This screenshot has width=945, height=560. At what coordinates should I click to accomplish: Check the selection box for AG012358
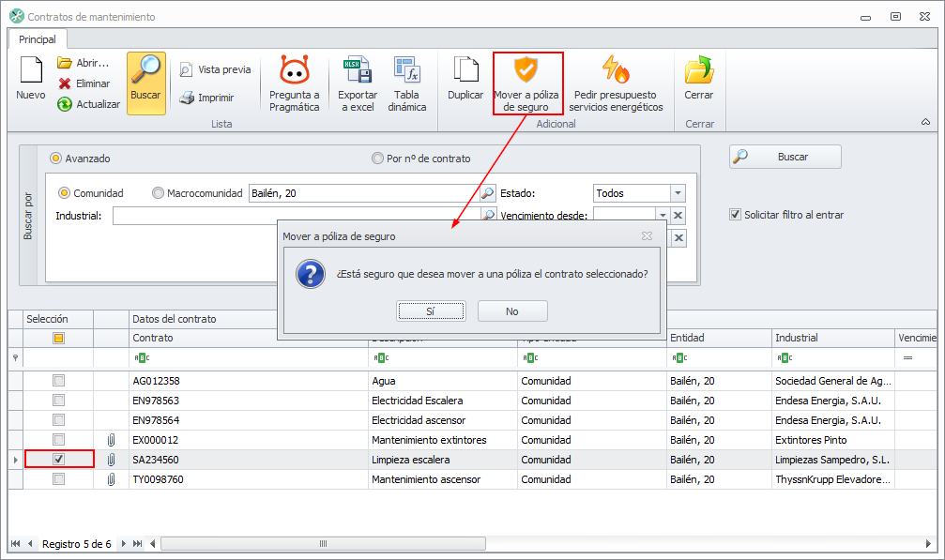tap(58, 381)
